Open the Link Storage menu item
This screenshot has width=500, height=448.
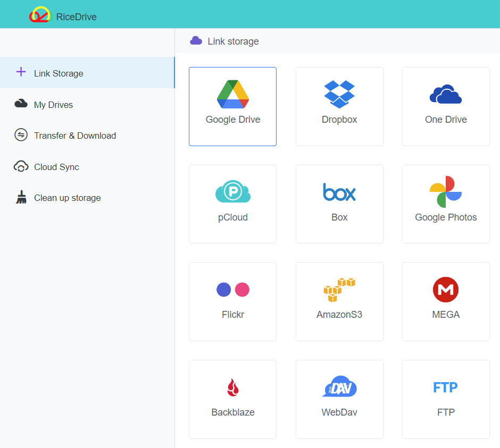tap(87, 73)
